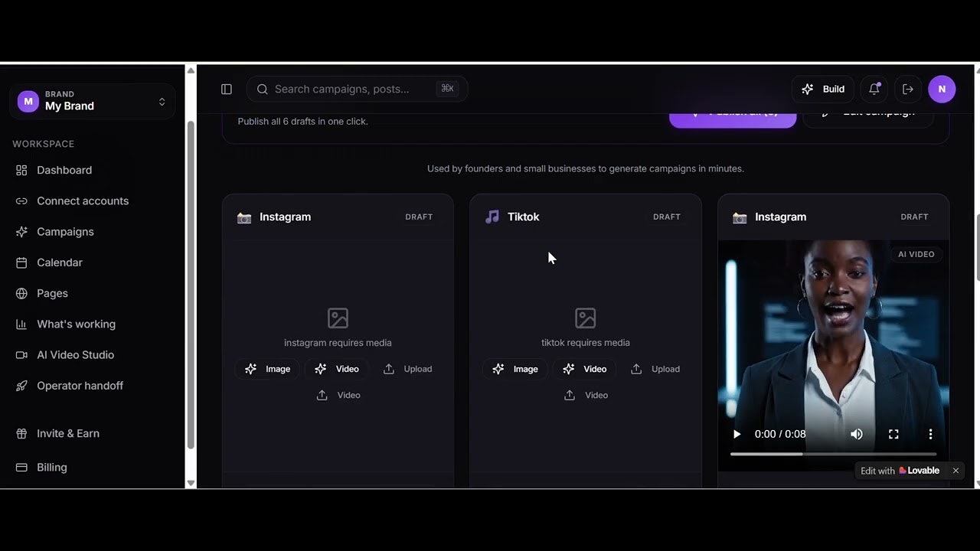
Task: Toggle the sidebar panel icon
Action: pos(227,90)
